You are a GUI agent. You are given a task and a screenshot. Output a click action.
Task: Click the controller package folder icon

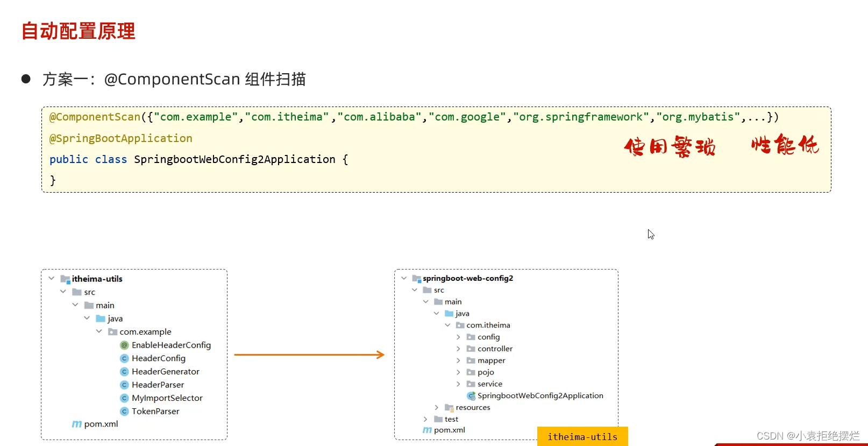pyautogui.click(x=471, y=349)
